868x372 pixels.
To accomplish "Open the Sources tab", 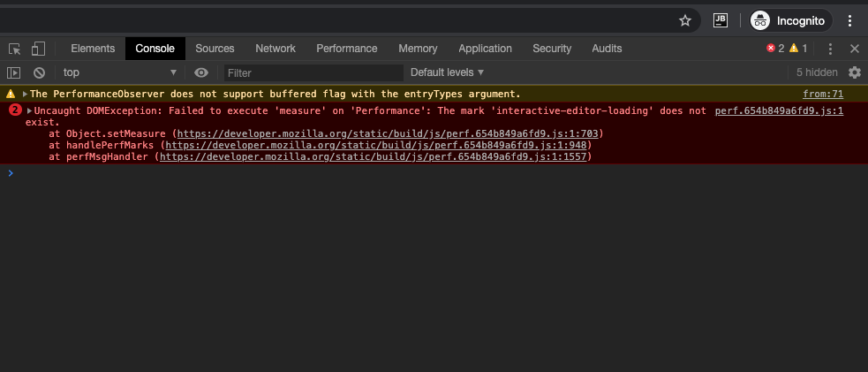I will pos(215,49).
